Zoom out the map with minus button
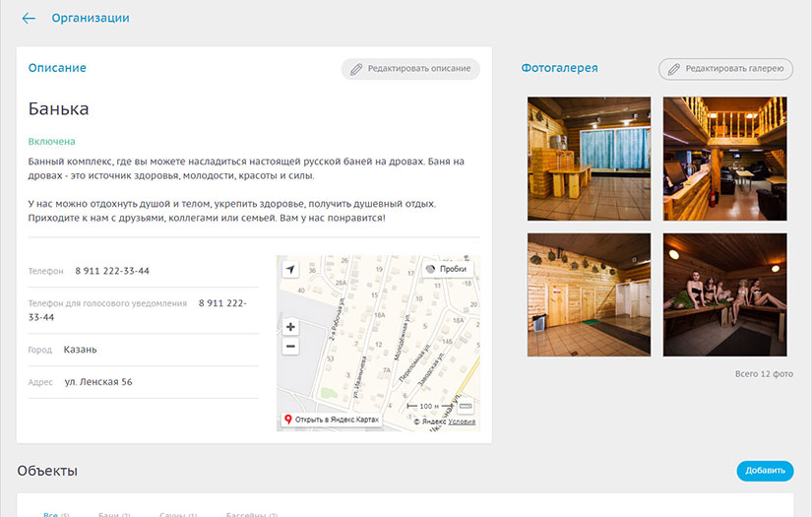The width and height of the screenshot is (812, 517). point(290,346)
